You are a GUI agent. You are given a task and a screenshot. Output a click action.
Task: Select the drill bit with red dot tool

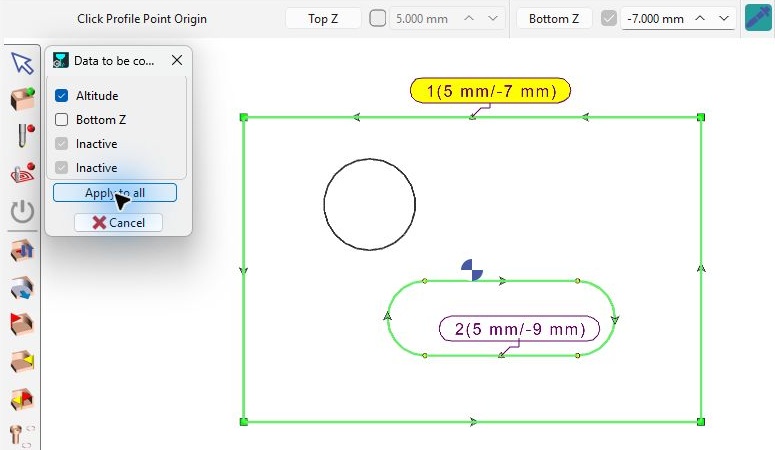[x=25, y=135]
